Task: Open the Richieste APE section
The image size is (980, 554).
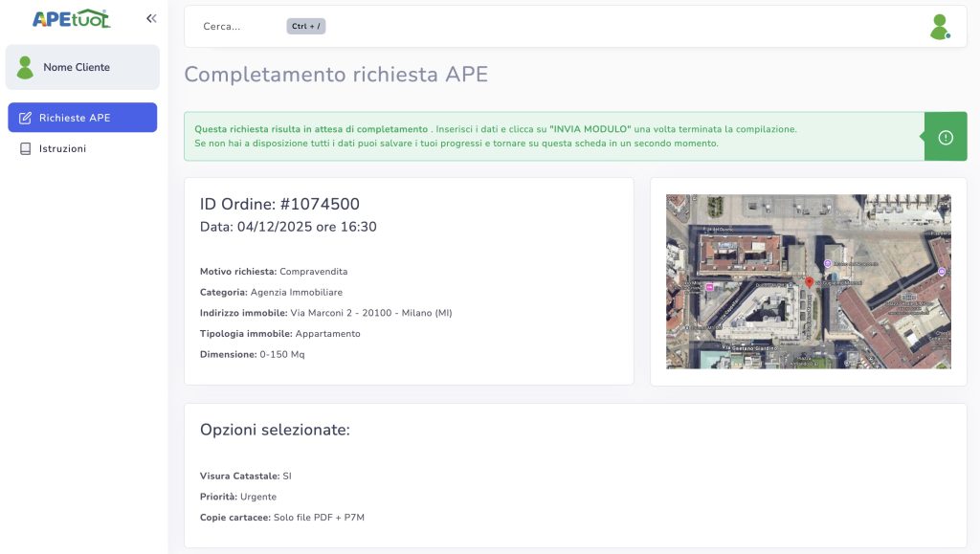Action: [82, 117]
